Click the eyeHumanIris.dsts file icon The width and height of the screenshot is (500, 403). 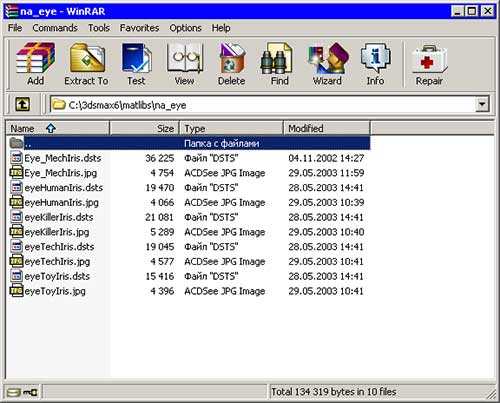tap(16, 187)
